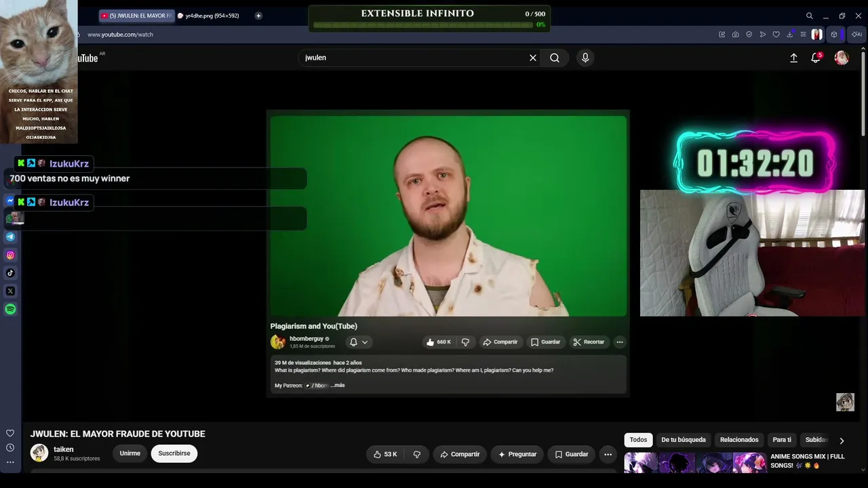Screen dimensions: 868x488
Task: Open a new browser tab with plus button
Action: 258,16
